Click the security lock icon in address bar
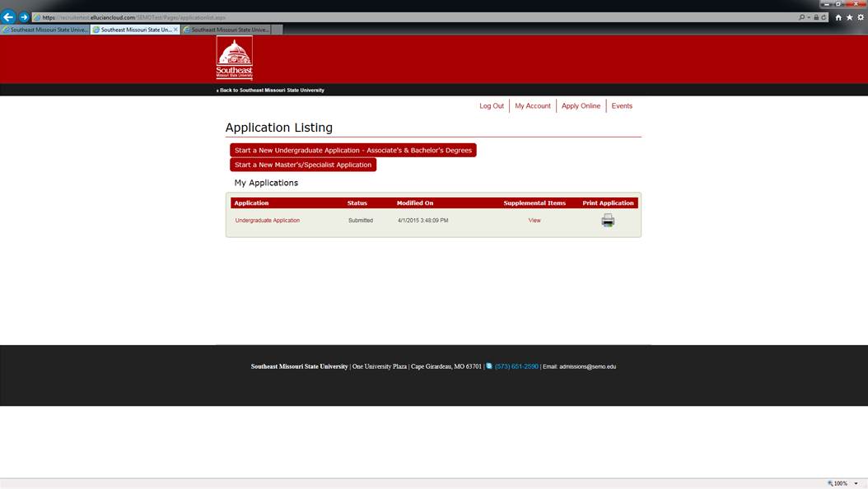 pos(816,17)
